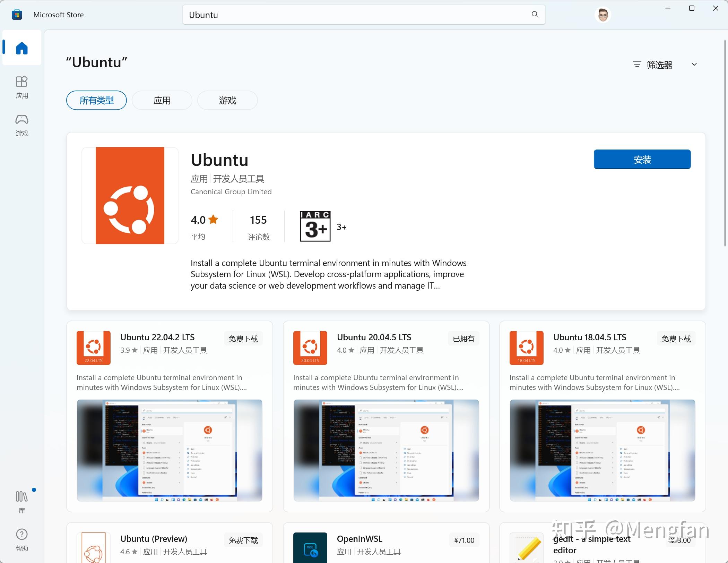The width and height of the screenshot is (728, 563).
Task: Click the 安装 install button for Ubuntu
Action: 642,159
